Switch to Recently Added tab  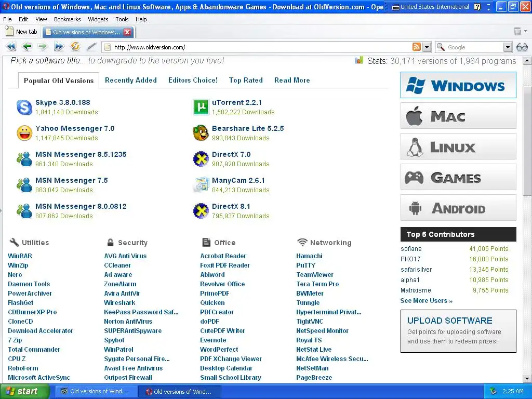[130, 80]
